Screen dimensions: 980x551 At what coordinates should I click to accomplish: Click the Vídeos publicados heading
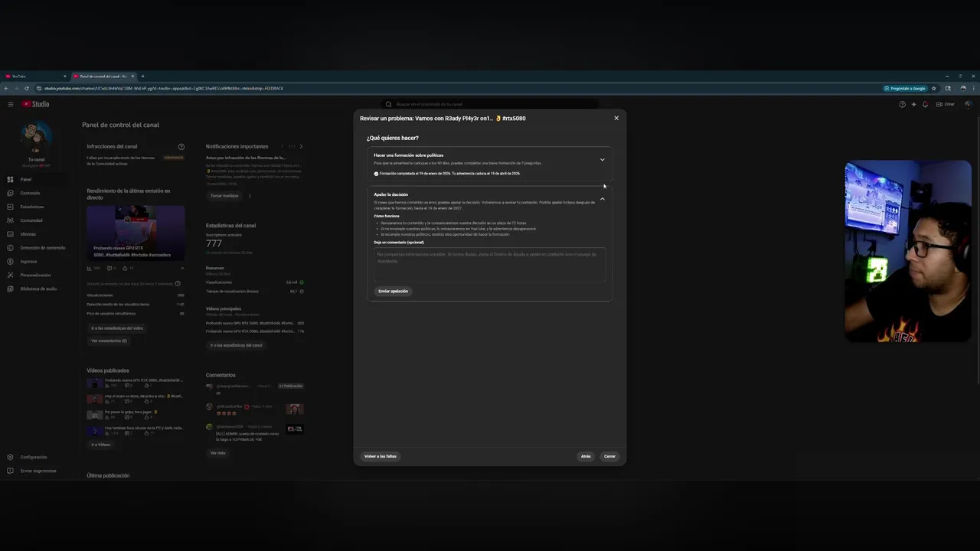pos(108,370)
